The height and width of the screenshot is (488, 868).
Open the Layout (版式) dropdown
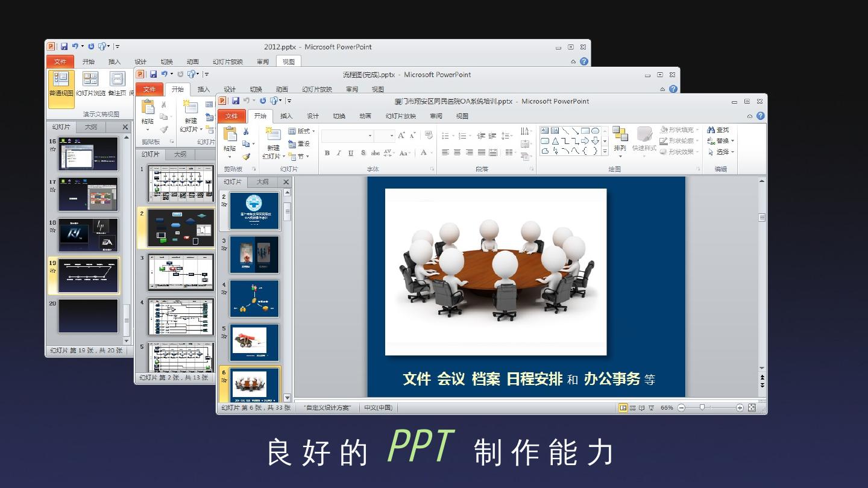point(302,131)
